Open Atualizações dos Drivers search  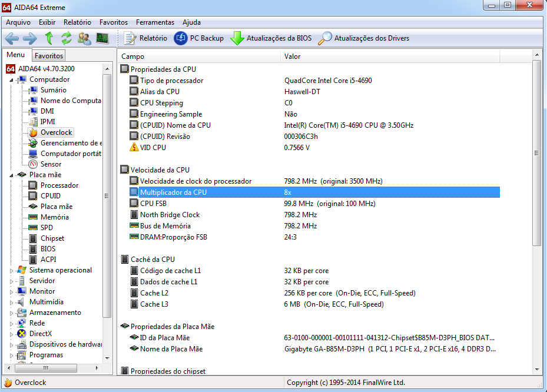(x=363, y=38)
